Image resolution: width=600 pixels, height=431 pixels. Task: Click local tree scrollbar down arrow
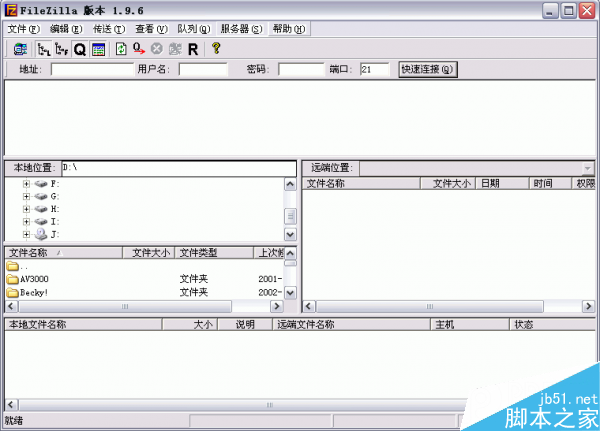click(290, 234)
